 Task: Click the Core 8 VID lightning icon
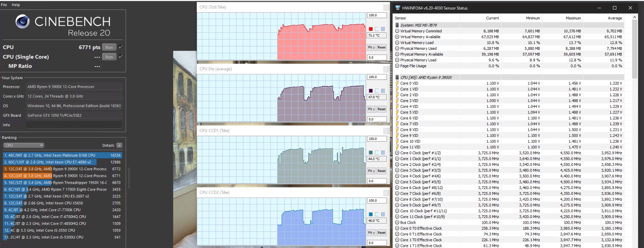click(x=397, y=130)
